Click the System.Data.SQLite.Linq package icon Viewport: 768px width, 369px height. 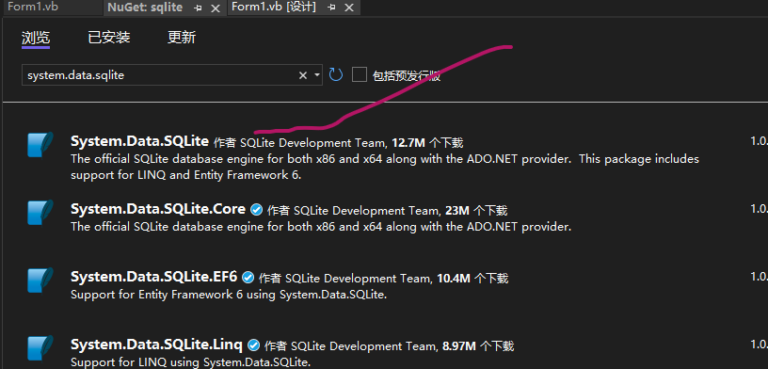pyautogui.click(x=40, y=347)
